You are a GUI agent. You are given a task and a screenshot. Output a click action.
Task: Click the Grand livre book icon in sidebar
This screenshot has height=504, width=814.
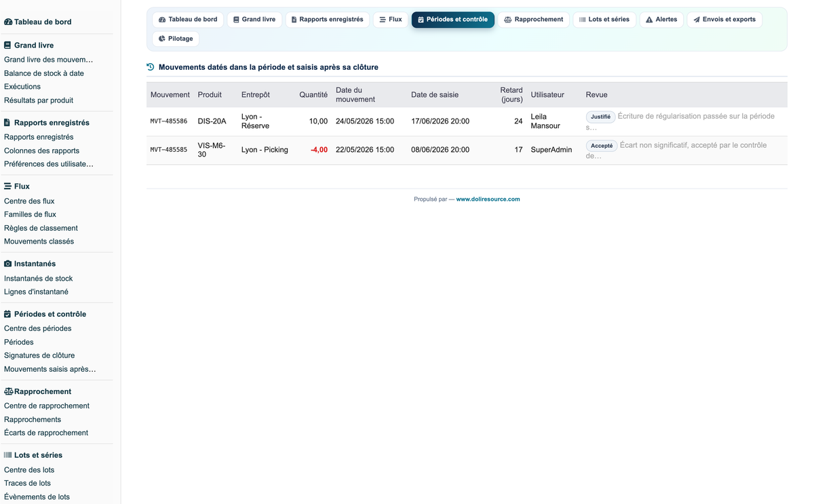7,45
